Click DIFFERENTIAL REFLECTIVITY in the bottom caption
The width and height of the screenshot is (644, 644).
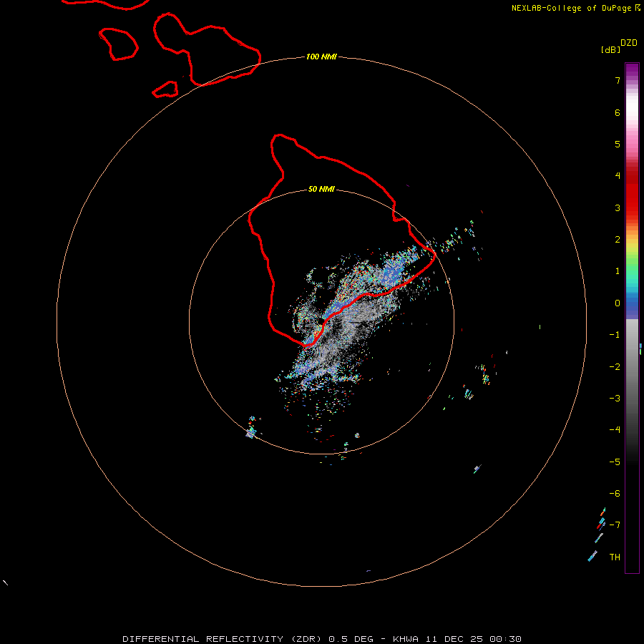[203, 639]
